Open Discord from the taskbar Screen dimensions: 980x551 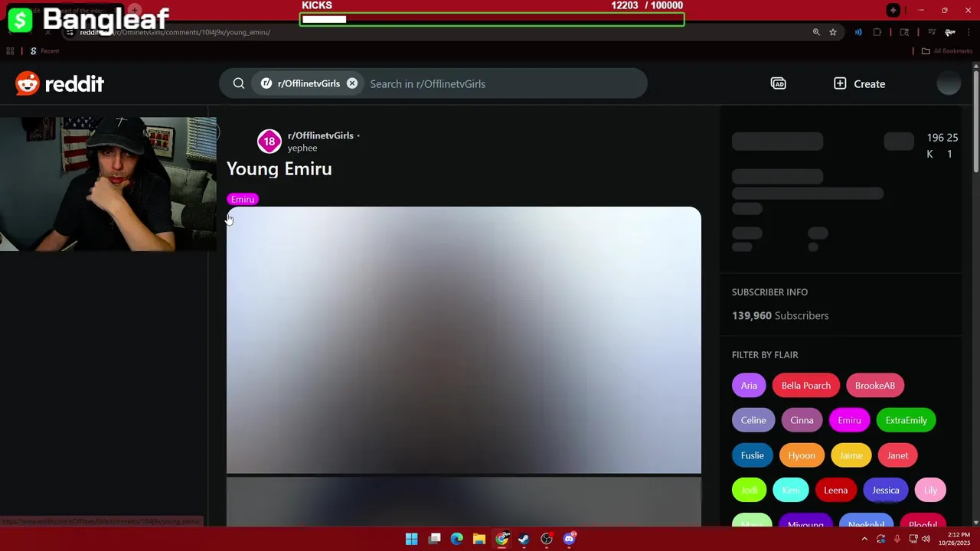(570, 539)
